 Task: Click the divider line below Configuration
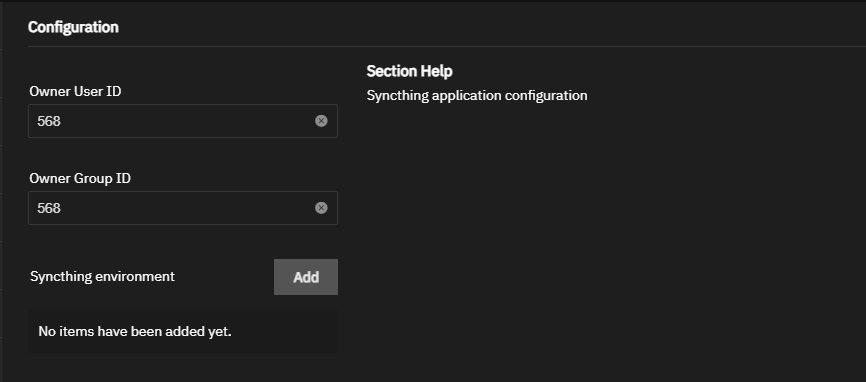click(447, 46)
